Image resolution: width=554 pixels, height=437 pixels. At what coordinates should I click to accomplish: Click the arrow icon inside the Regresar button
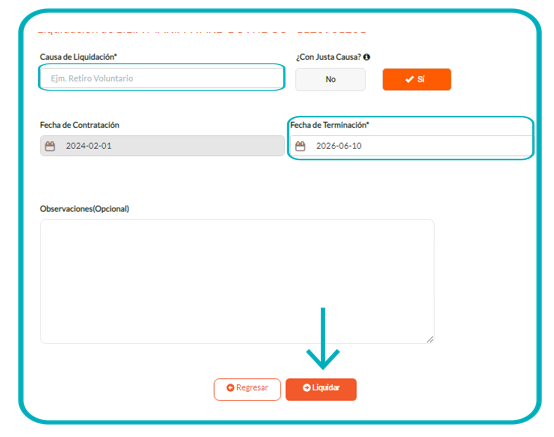coord(230,388)
